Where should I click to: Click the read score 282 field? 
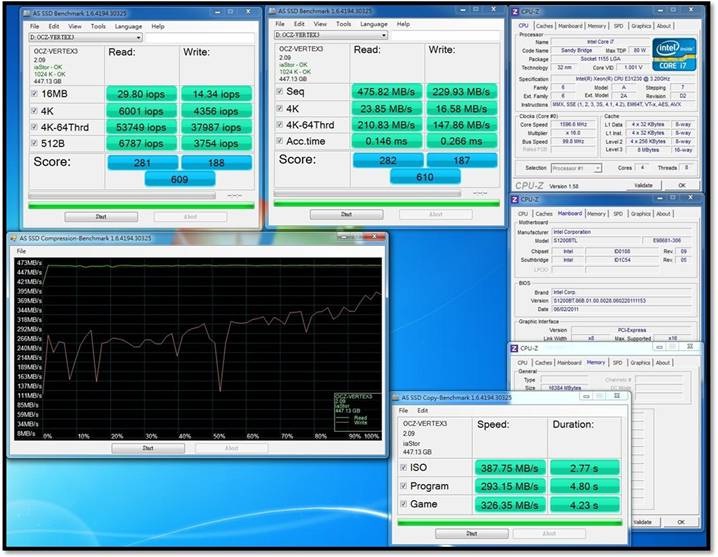point(388,160)
